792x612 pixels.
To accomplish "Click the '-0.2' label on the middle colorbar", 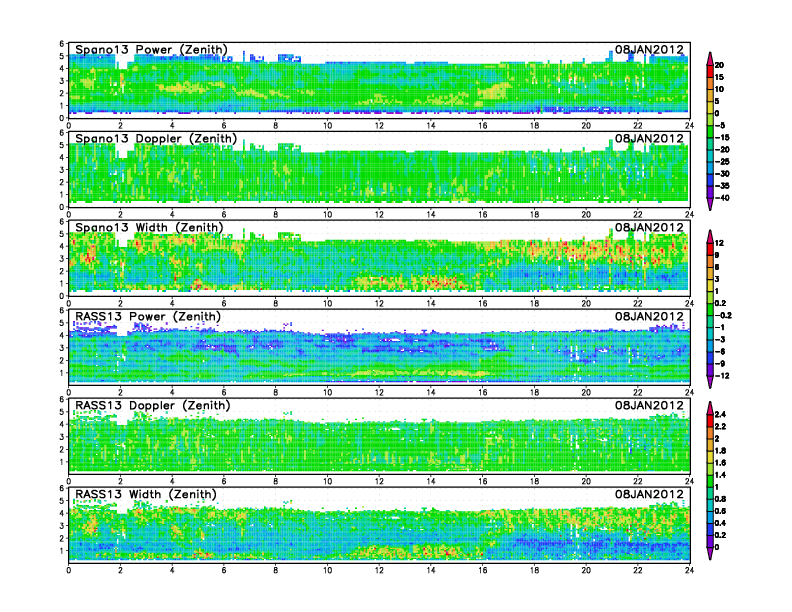I will [723, 315].
